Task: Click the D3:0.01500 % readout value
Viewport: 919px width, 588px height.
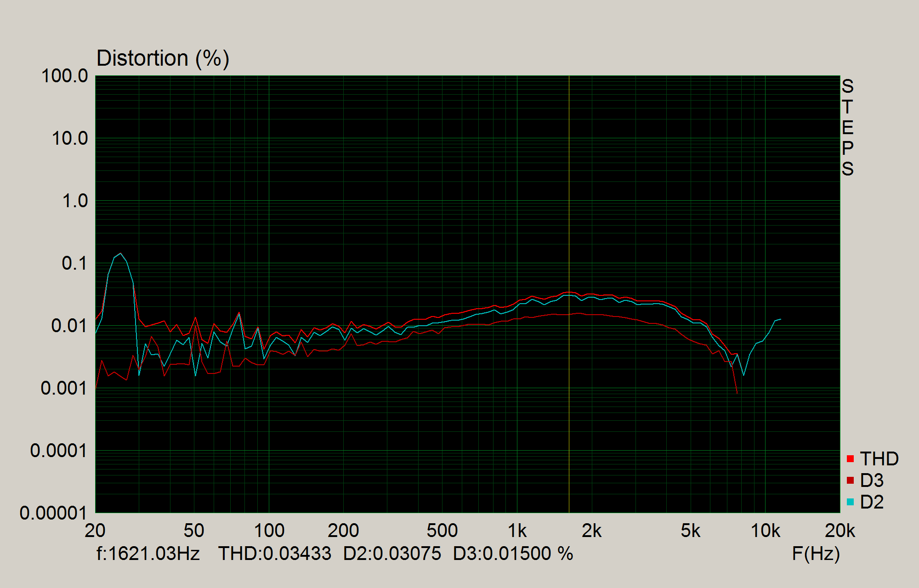Action: pyautogui.click(x=513, y=554)
